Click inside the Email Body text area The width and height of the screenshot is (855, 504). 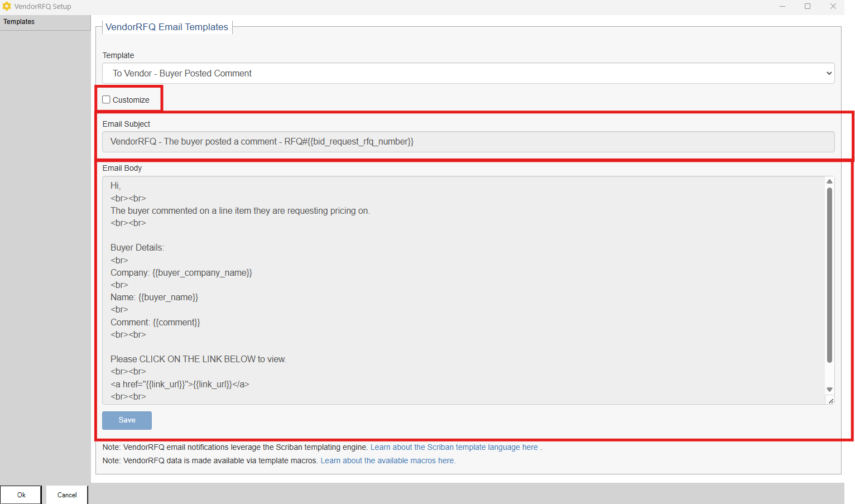[464, 290]
